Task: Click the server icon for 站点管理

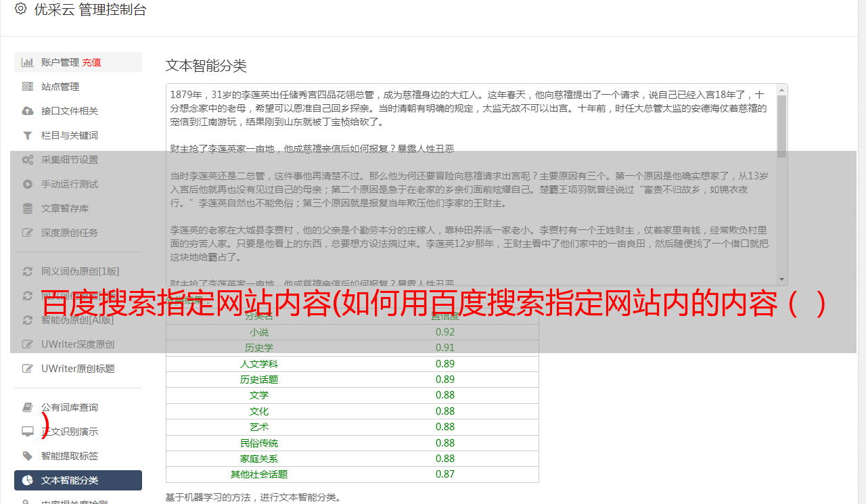Action: pos(28,87)
